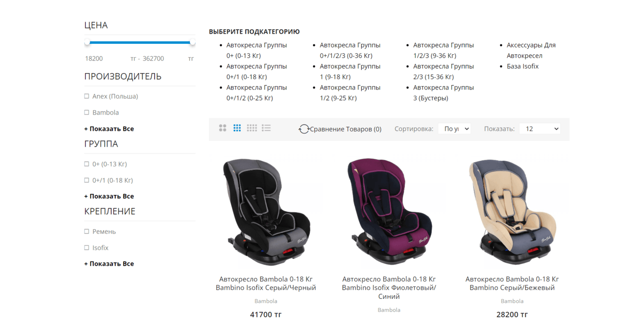Open Аксессуары Для Автокресел subcategory
Viewport: 644px width, 320px height.
point(531,50)
